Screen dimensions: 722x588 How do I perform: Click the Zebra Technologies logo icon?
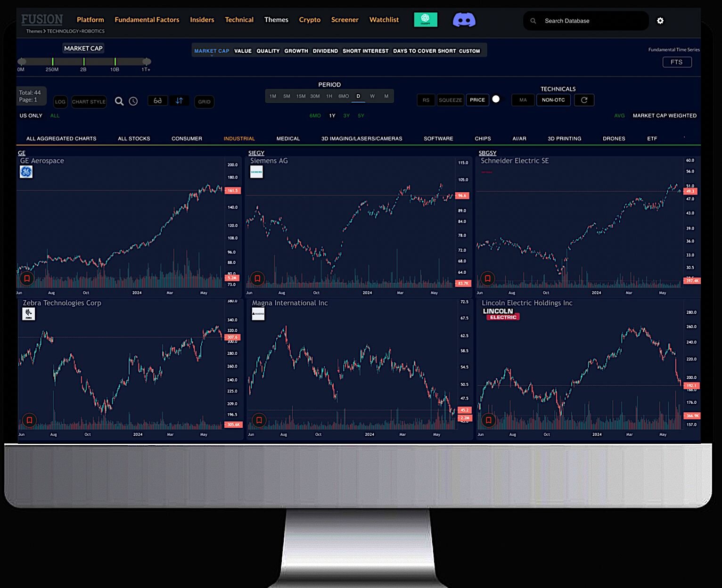pos(29,314)
